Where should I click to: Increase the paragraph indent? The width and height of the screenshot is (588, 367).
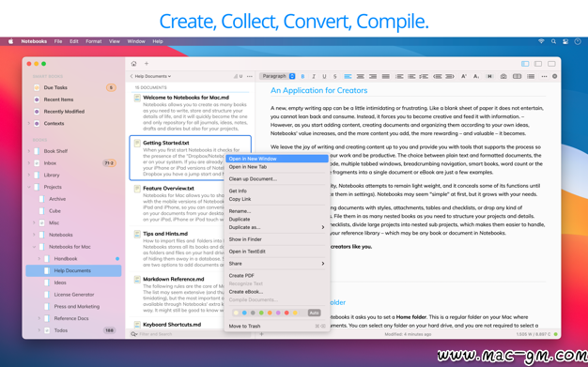(x=450, y=76)
